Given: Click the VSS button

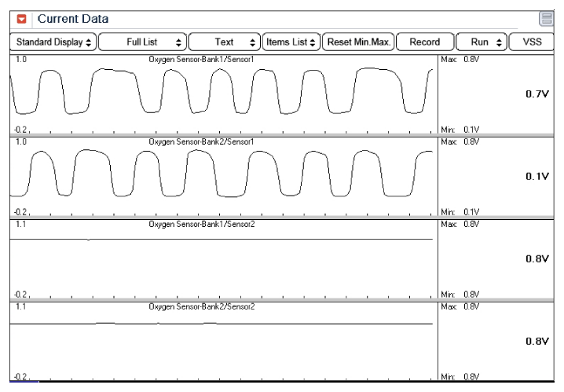Looking at the screenshot, I should (531, 42).
